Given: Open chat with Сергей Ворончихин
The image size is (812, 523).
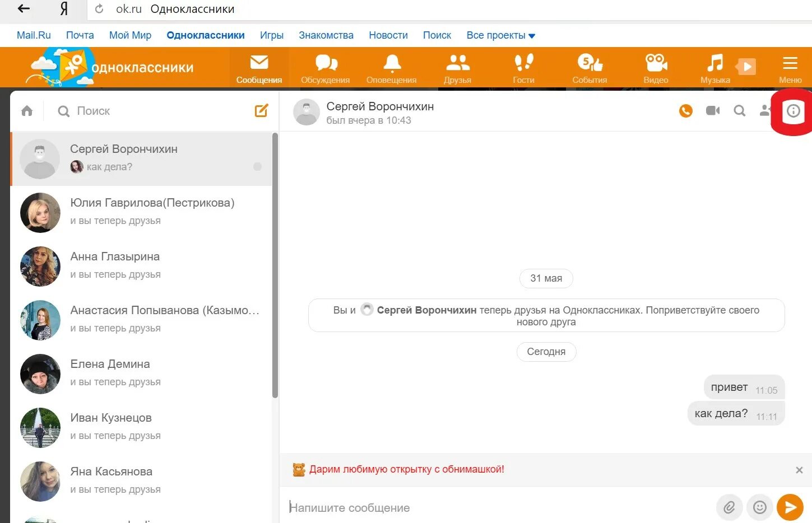Looking at the screenshot, I should (141, 159).
